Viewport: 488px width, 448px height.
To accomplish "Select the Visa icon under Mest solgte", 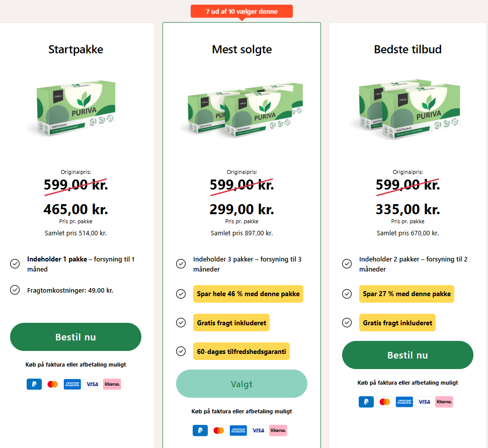I will tap(258, 430).
